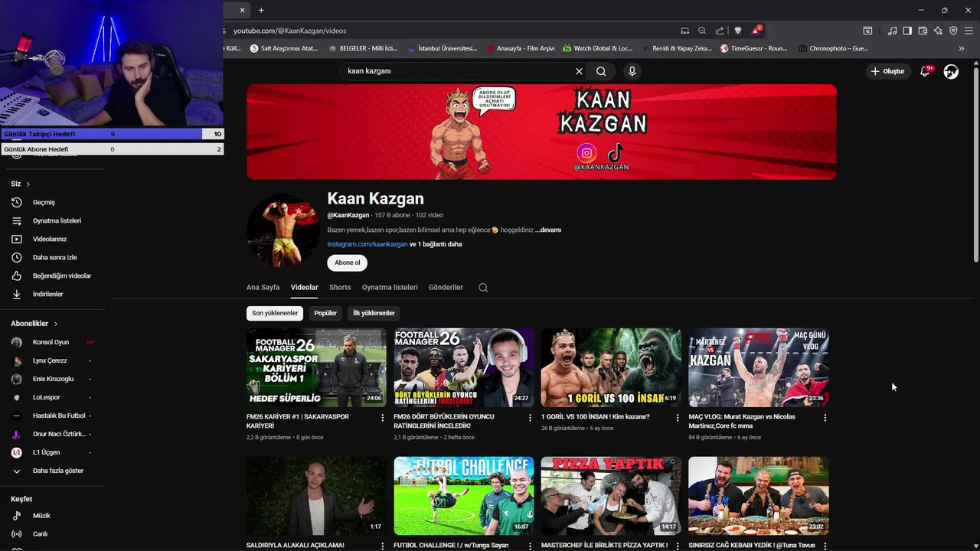Viewport: 980px width, 551px height.
Task: Start voice search with the microphone icon
Action: (x=632, y=71)
